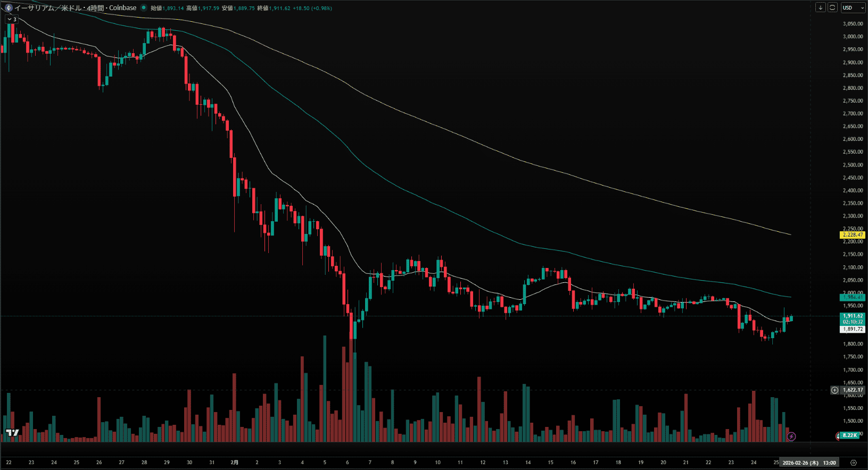Viewport: 868px width, 470px height.
Task: Click the green market status dot
Action: tap(143, 8)
